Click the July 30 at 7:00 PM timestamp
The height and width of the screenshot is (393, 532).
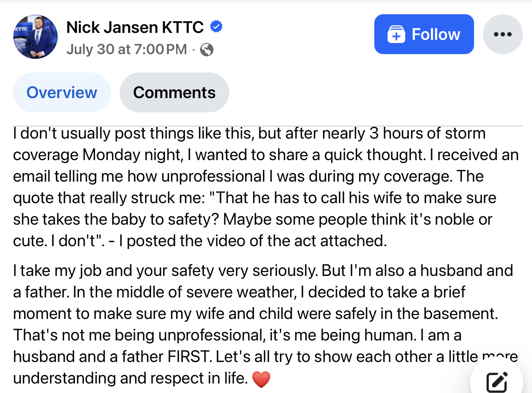[127, 50]
